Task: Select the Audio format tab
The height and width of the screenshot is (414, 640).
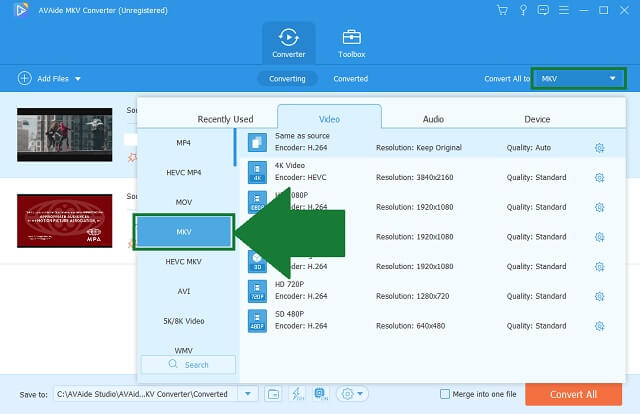Action: [433, 119]
